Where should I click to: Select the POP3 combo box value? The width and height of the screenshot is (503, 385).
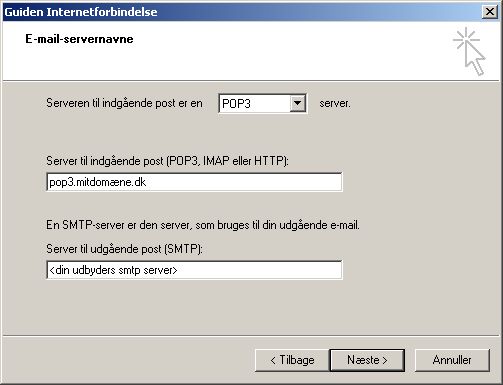pyautogui.click(x=262, y=103)
